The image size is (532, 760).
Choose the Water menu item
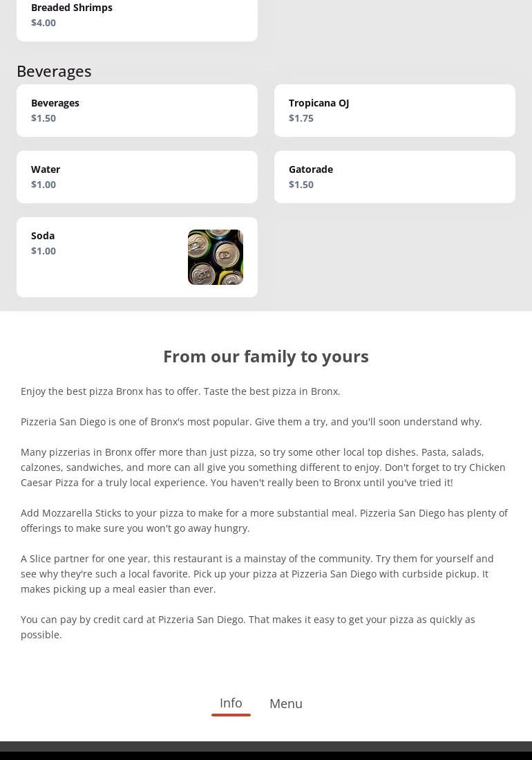137,177
